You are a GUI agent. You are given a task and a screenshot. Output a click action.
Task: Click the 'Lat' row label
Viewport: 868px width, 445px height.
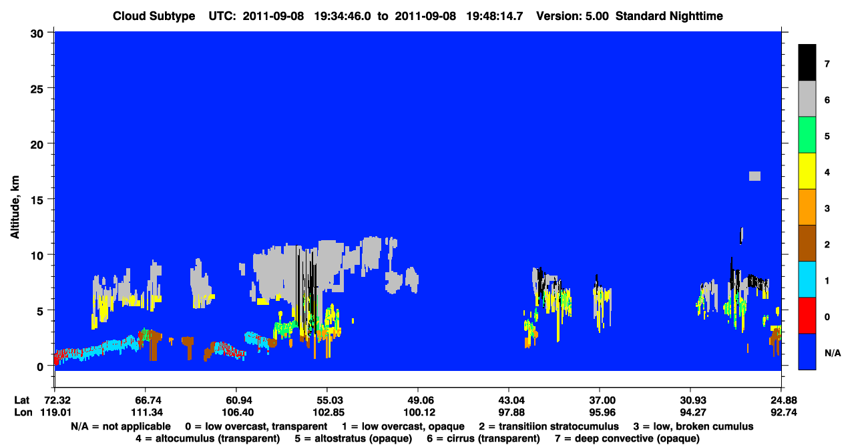click(21, 400)
